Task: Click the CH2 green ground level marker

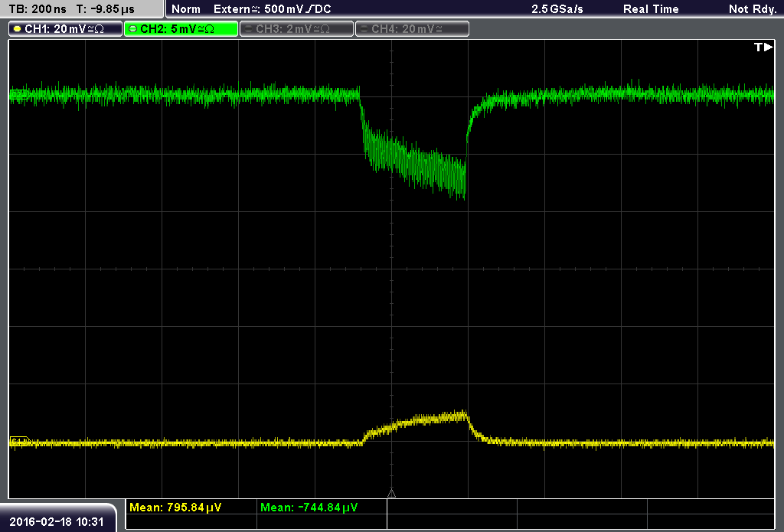Action: [19, 94]
